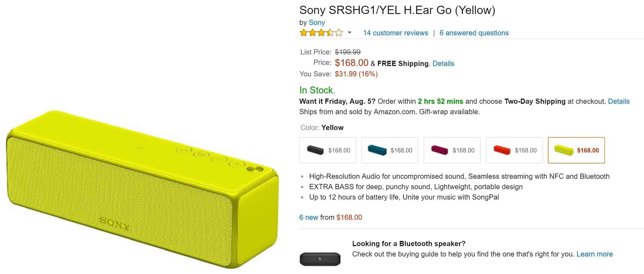644x274 pixels.
Task: Open Details link for Two-Day Shipping
Action: 619,101
